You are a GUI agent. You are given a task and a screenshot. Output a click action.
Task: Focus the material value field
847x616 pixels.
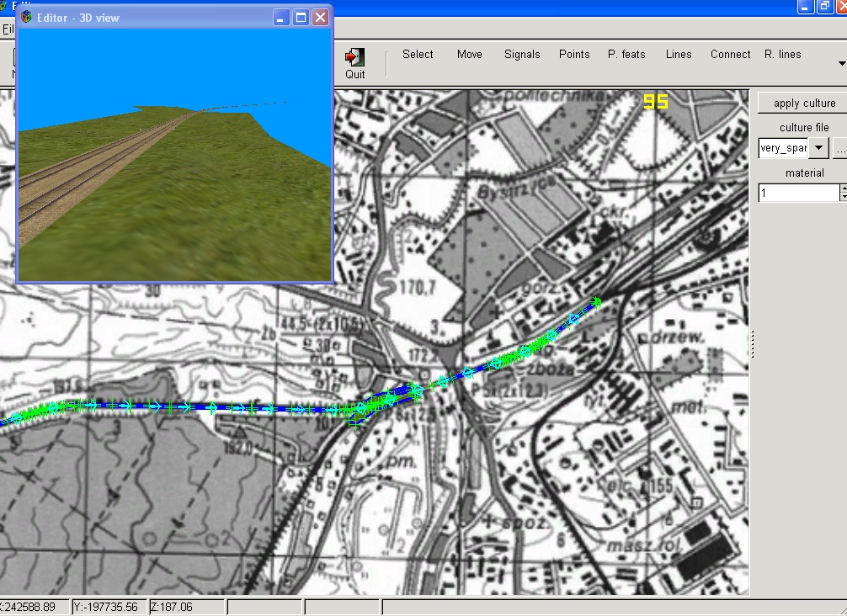(x=798, y=194)
